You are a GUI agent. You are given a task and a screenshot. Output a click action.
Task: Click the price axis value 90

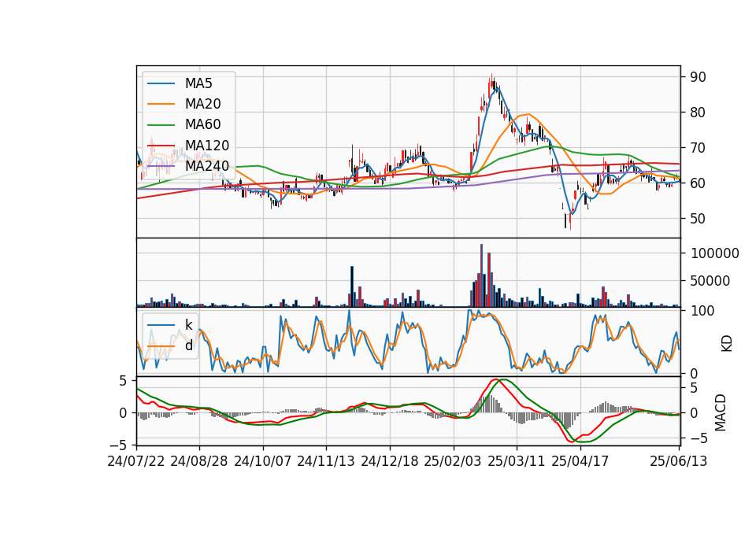point(698,77)
